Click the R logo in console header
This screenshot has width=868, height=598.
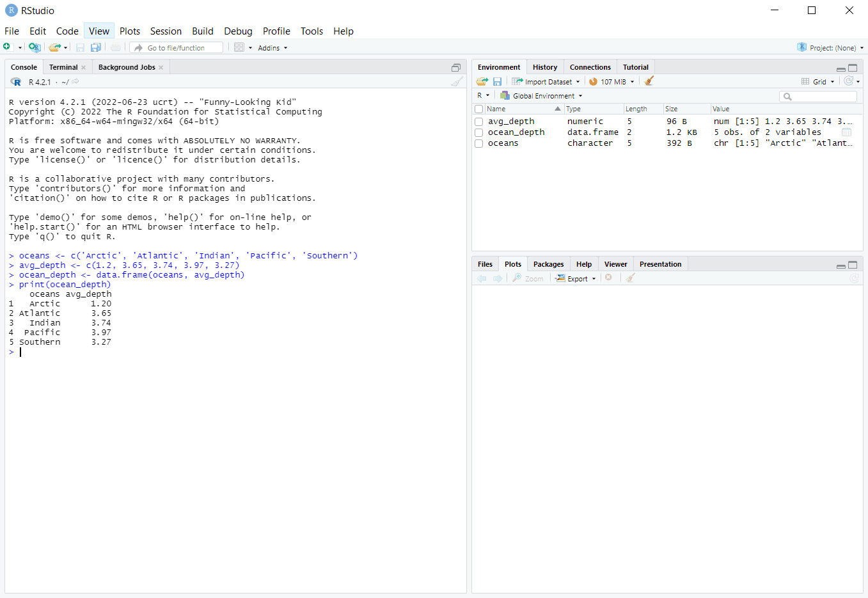[16, 82]
